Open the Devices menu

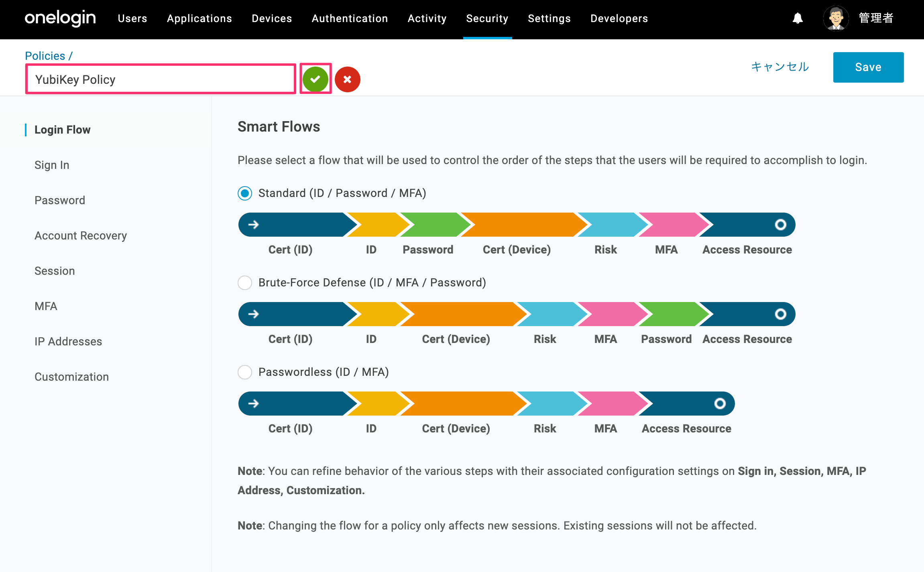point(272,18)
